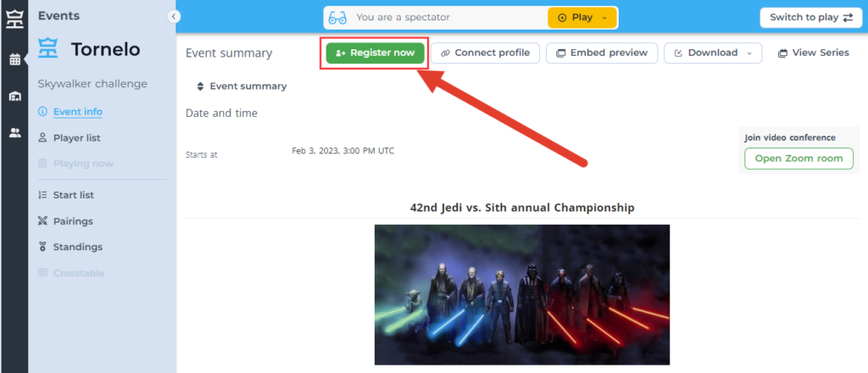Screen dimensions: 868x373
Task: Select the organization building icon in the sidebar
Action: coord(15,97)
